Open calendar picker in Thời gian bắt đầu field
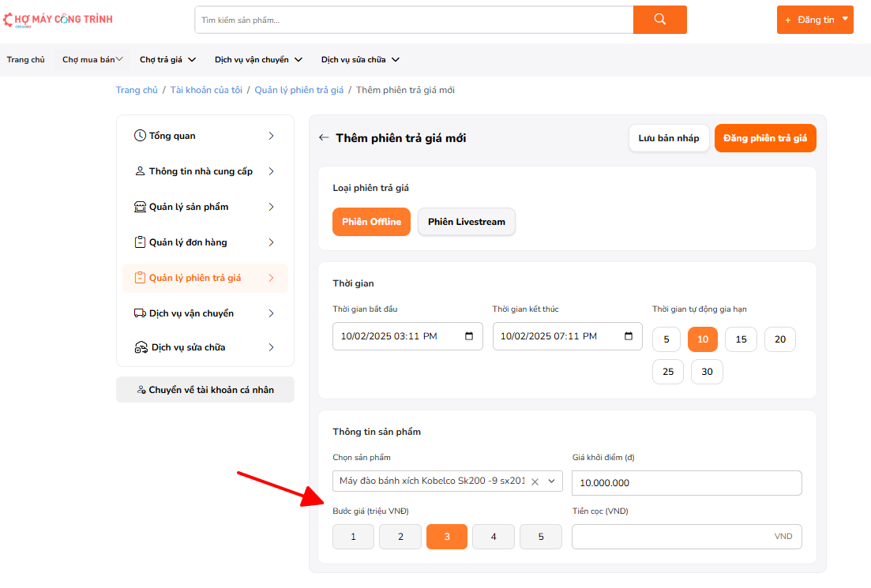871x588 pixels. pyautogui.click(x=469, y=336)
